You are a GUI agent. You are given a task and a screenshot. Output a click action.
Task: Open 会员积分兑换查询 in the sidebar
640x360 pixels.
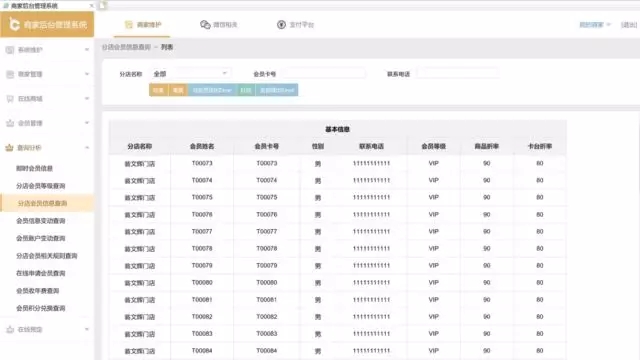(40, 309)
